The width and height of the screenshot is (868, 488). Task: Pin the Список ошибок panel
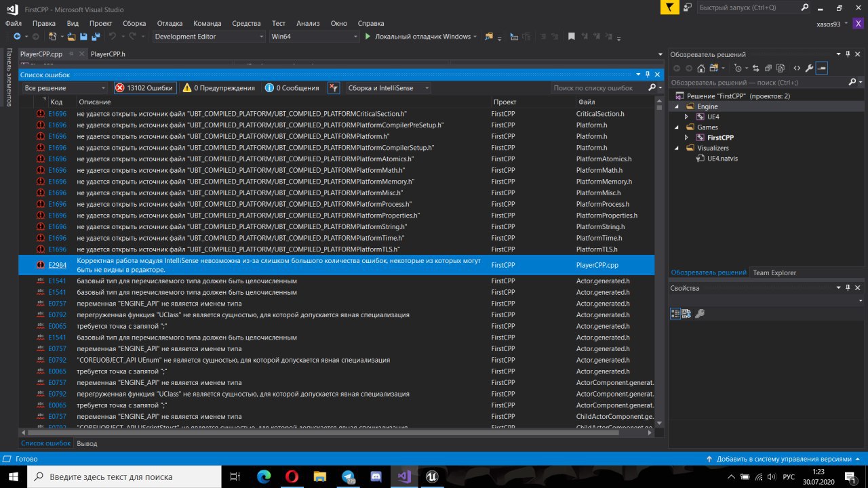648,75
